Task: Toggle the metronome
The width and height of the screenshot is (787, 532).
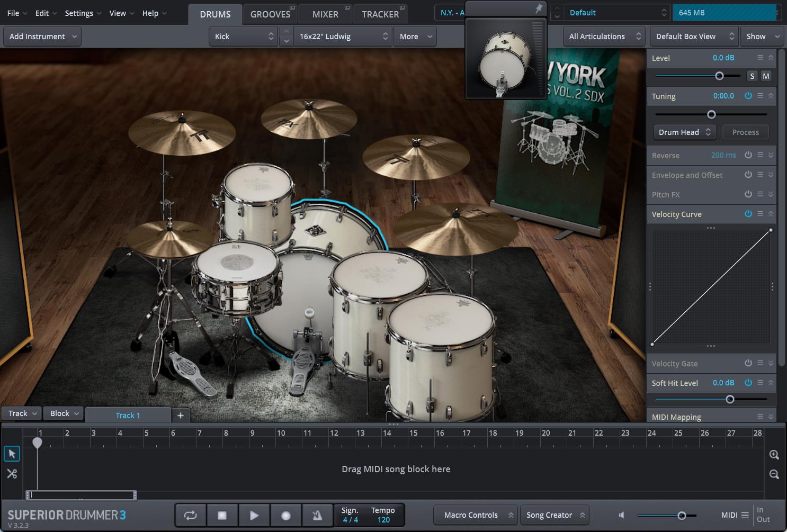Action: coord(317,515)
